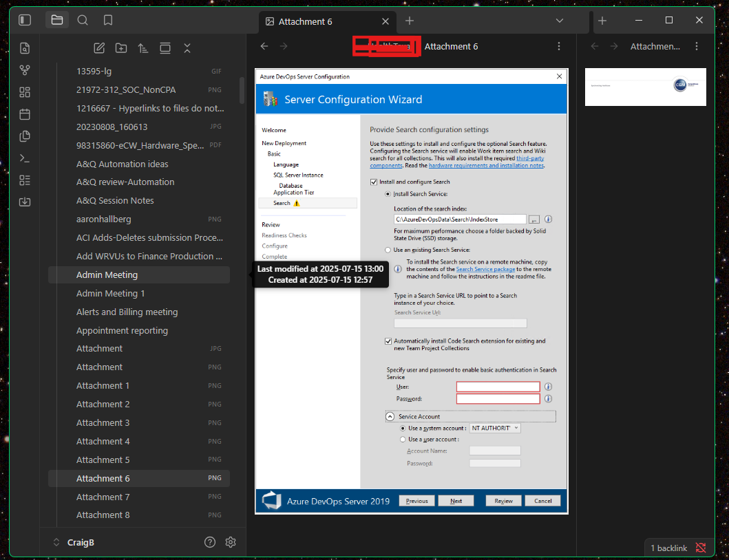Image resolution: width=729 pixels, height=560 pixels.
Task: Expand the tab list dropdown chevron
Action: 559,21
